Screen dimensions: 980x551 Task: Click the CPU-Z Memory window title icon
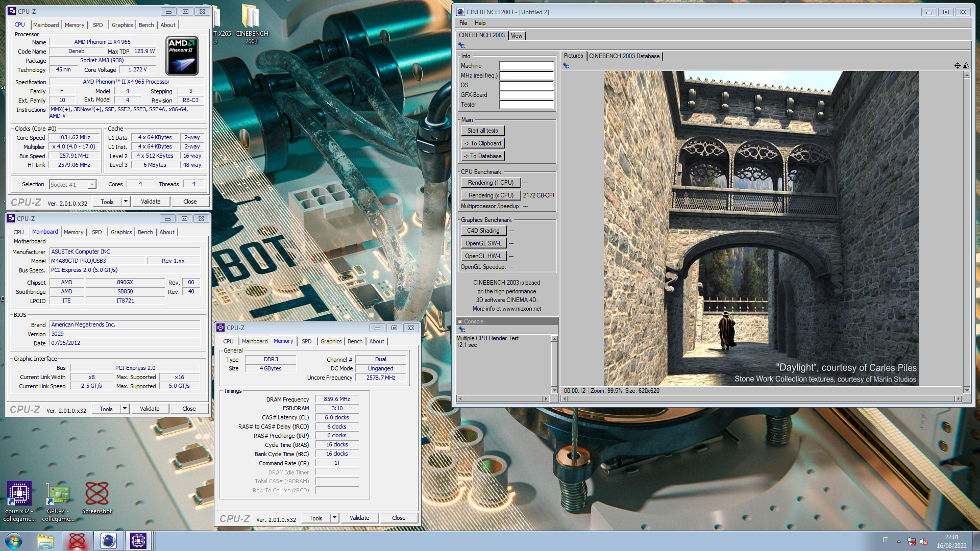[220, 328]
